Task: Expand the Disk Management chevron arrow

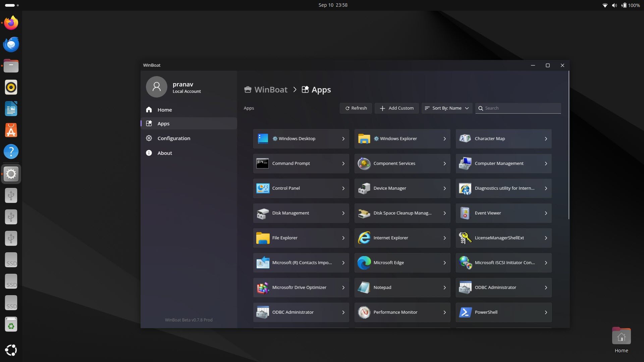Action: pos(343,213)
